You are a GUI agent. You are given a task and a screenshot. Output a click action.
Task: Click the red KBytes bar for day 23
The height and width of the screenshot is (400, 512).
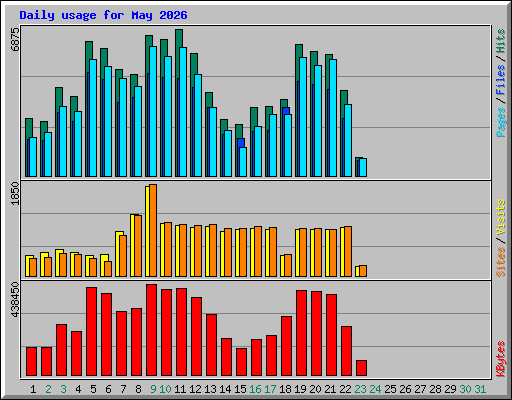[x=361, y=368]
